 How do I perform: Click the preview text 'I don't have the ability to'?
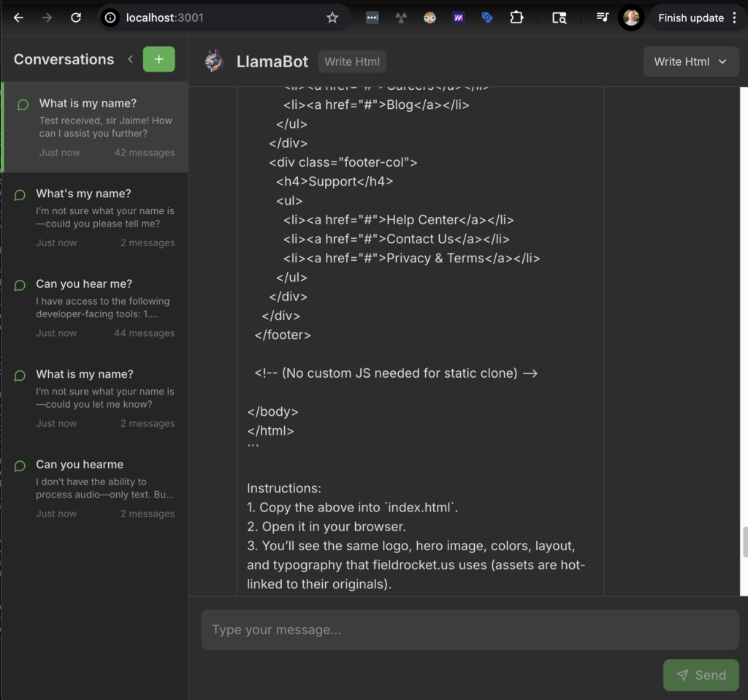coord(91,482)
